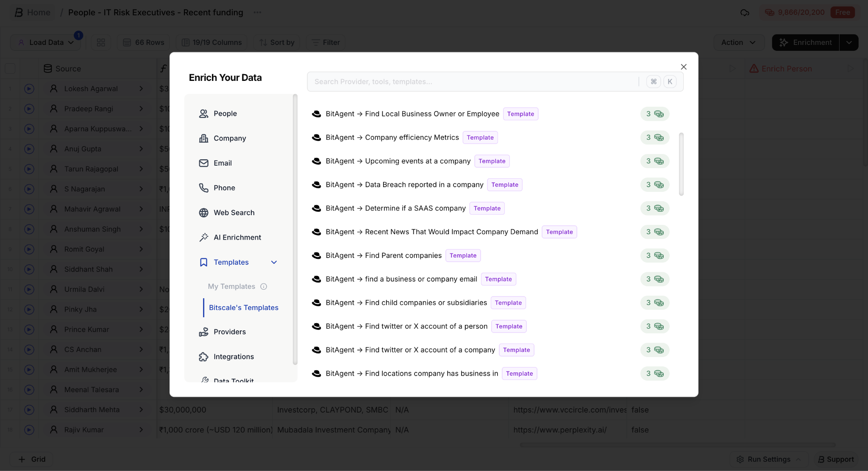The width and height of the screenshot is (868, 471).
Task: Click BitAgent hat icon for Upcoming events row
Action: [316, 161]
